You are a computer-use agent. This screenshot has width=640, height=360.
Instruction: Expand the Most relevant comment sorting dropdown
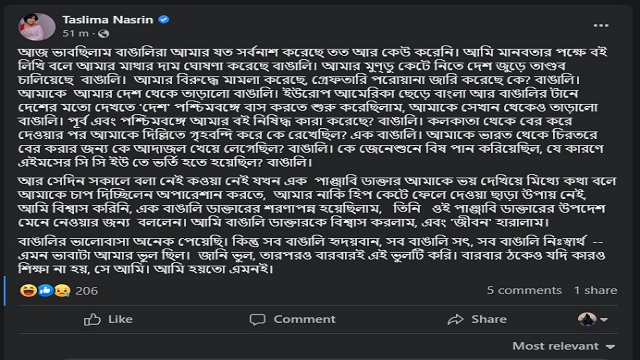point(564,346)
